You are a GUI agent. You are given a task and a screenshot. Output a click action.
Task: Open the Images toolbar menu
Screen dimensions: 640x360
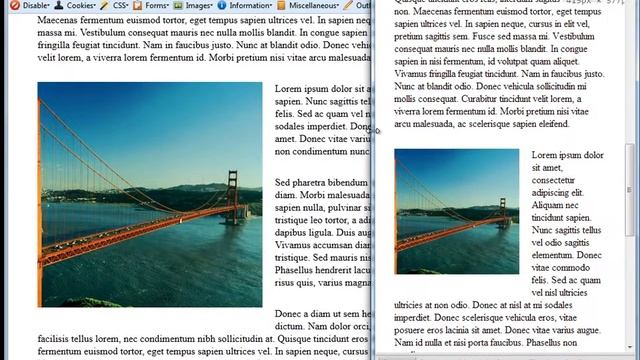pos(193,5)
